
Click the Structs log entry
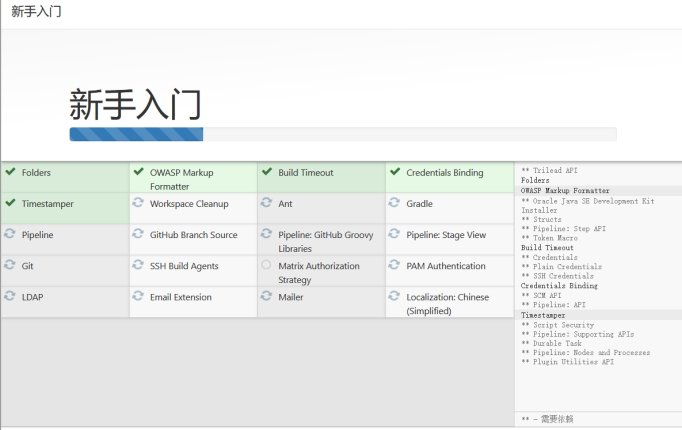[542, 220]
